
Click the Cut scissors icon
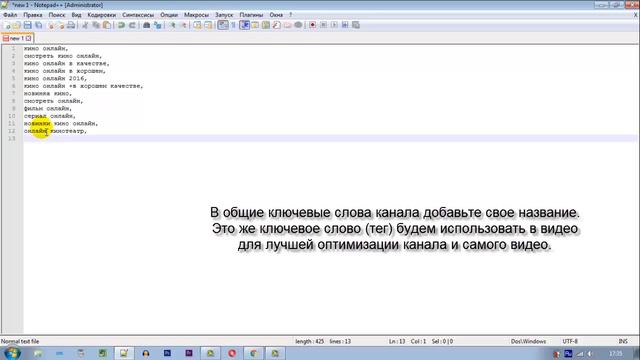(x=85, y=25)
